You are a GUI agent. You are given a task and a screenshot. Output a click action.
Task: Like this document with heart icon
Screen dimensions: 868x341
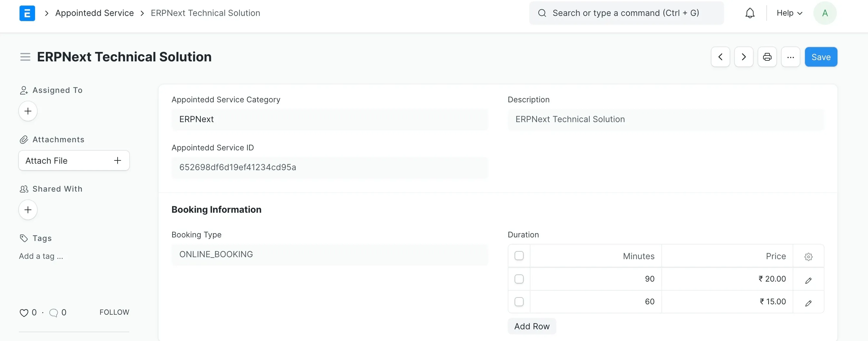(24, 313)
